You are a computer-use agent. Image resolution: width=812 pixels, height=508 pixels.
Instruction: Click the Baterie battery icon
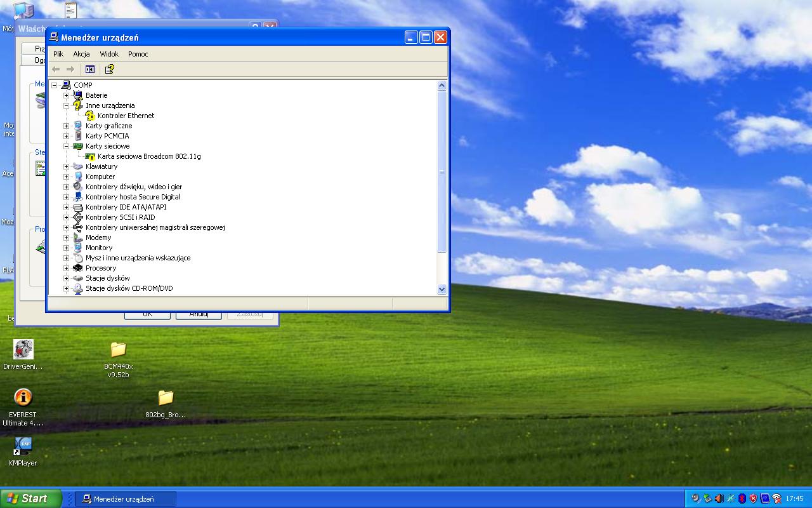pyautogui.click(x=78, y=95)
